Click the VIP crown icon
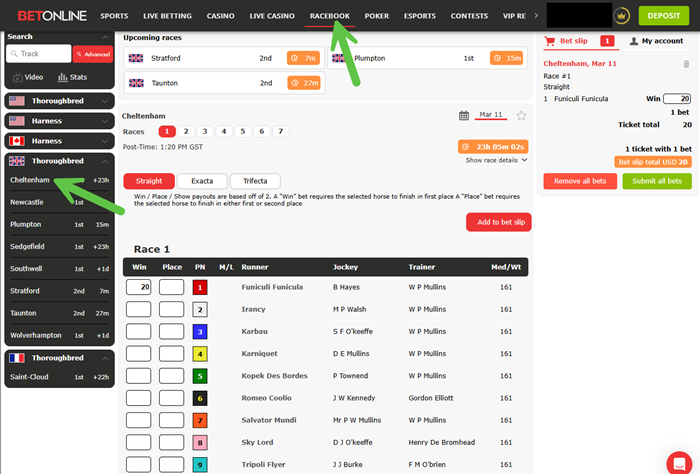The height and width of the screenshot is (474, 700). (621, 16)
